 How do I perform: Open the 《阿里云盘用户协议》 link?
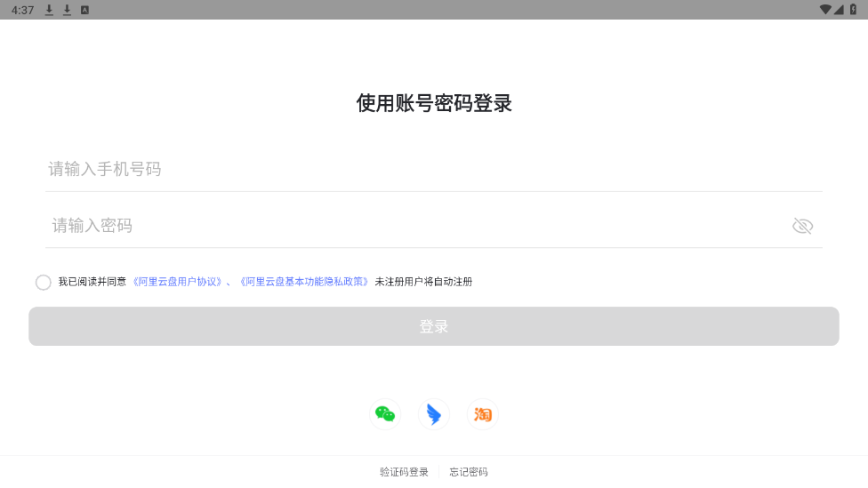tap(177, 282)
